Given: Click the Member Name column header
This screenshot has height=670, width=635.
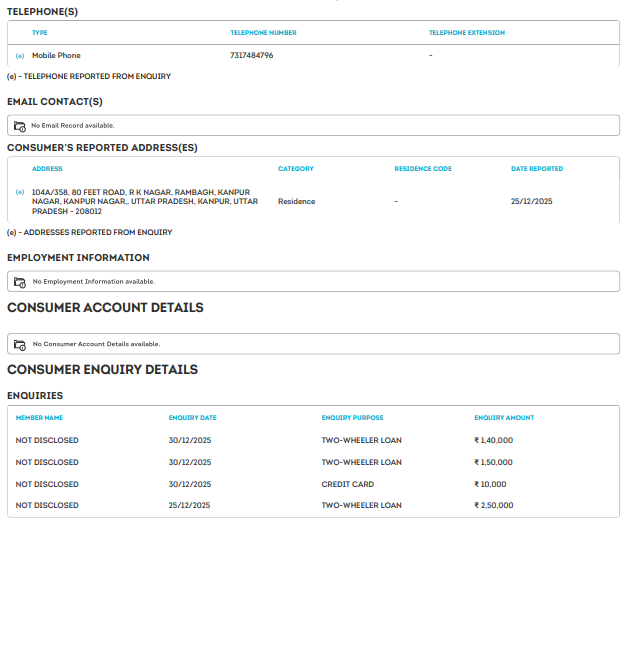Looking at the screenshot, I should (40, 418).
